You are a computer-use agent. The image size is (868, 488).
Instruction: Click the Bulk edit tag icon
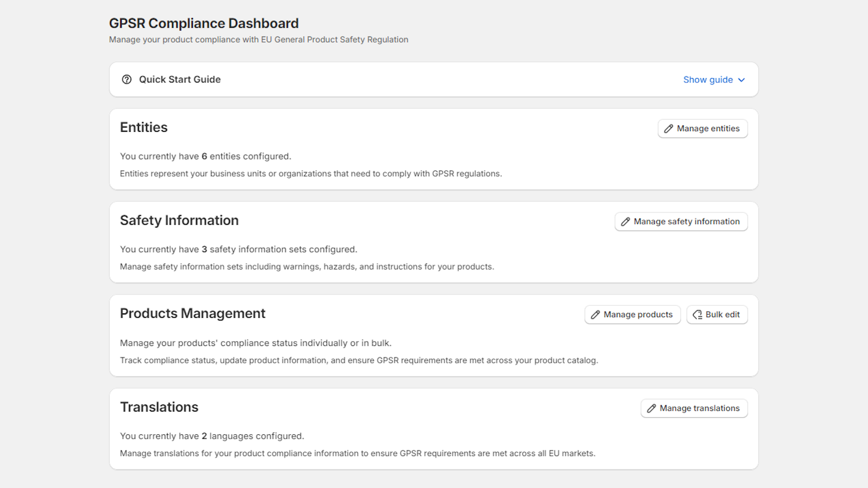[697, 314]
